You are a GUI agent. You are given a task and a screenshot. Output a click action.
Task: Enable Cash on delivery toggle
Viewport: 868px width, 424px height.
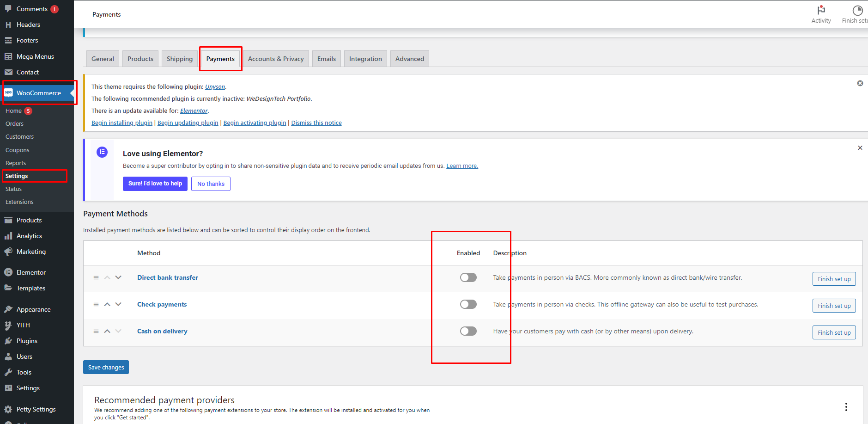[x=468, y=331]
